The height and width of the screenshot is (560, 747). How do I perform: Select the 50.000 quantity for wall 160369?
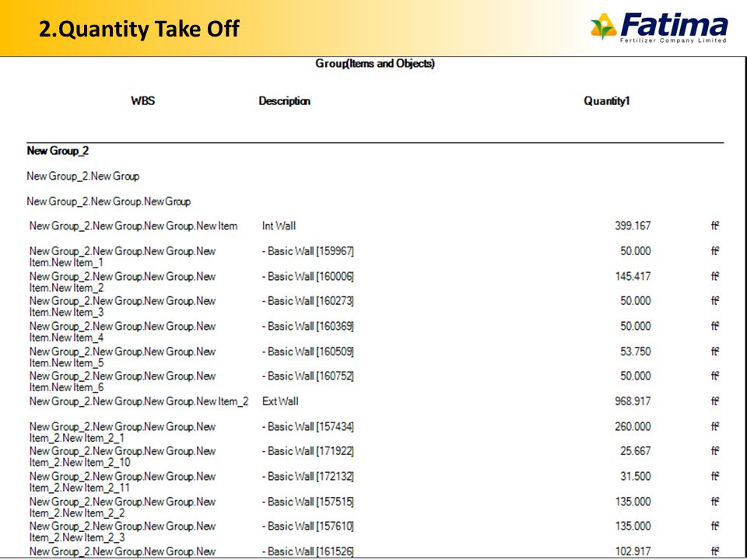(636, 326)
